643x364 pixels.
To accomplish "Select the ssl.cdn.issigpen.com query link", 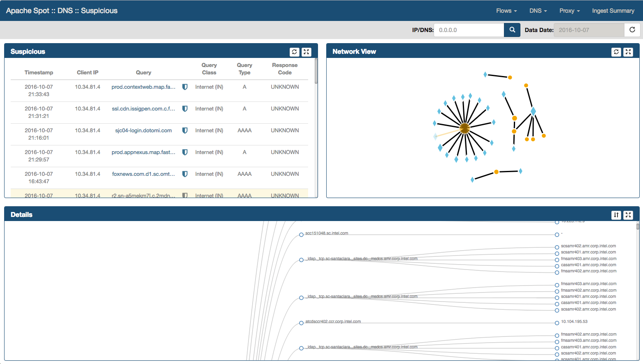I will pyautogui.click(x=143, y=109).
